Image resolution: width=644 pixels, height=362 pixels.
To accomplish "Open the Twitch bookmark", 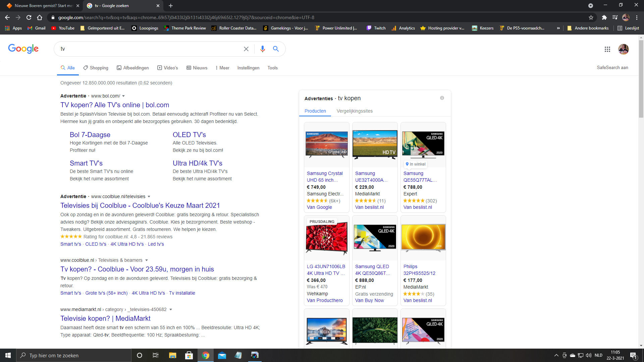I will click(376, 28).
